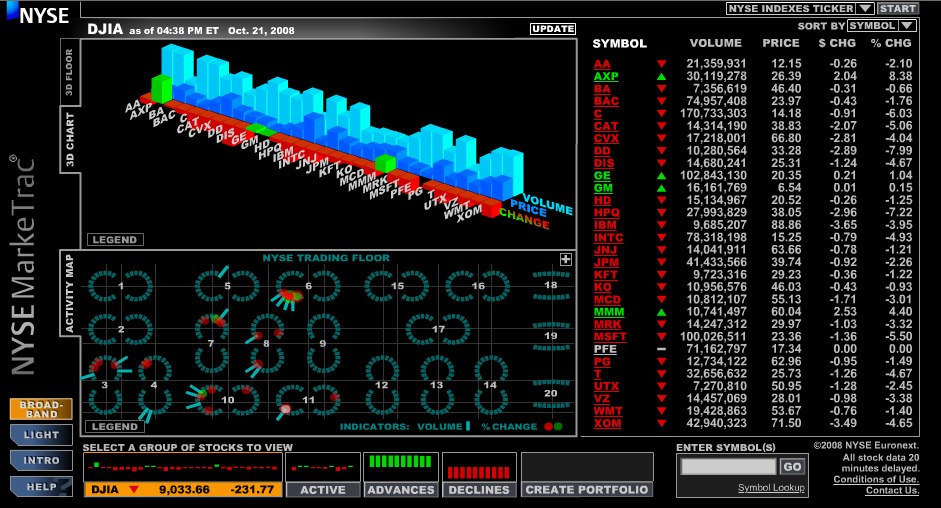Click the red down arrow for XOM

pyautogui.click(x=661, y=423)
